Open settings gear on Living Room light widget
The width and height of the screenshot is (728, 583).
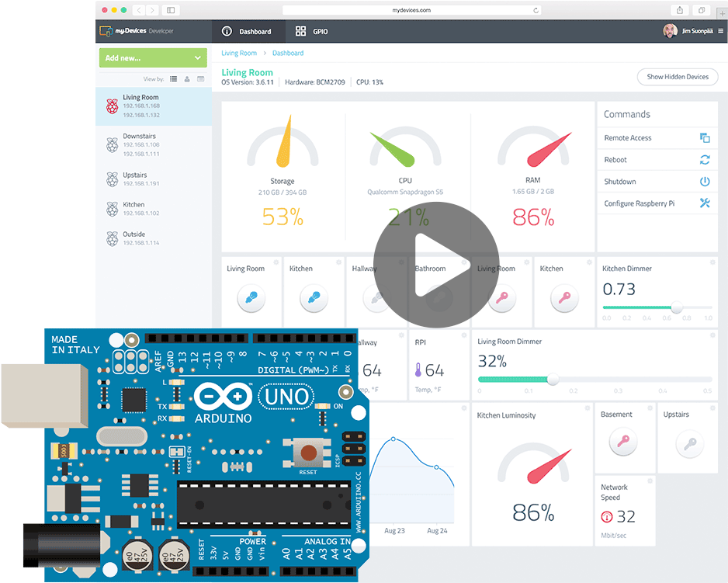pyautogui.click(x=276, y=262)
